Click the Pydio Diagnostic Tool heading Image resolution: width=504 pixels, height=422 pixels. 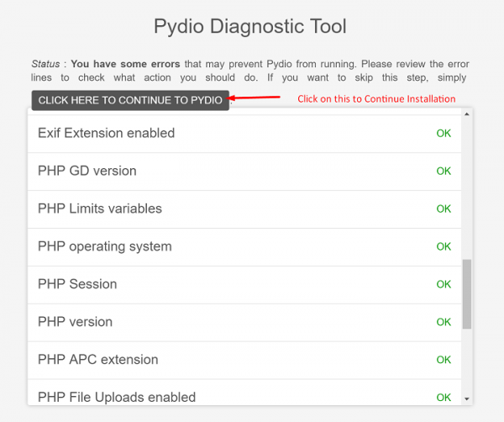pos(250,27)
